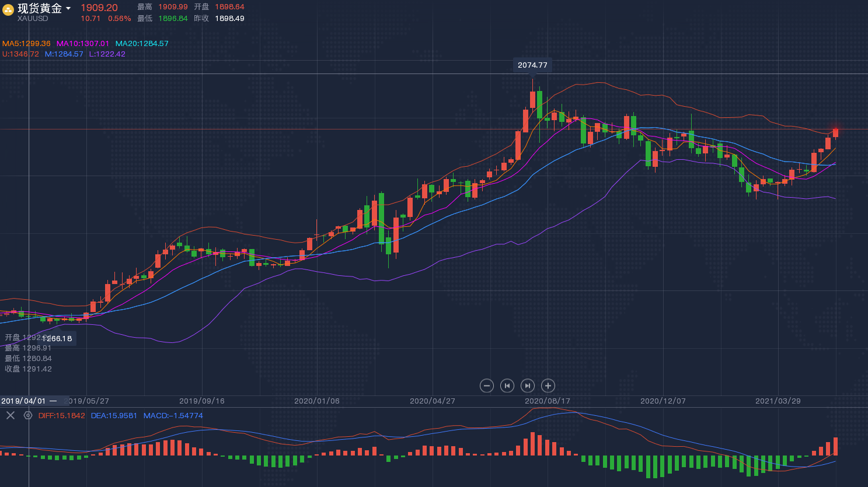The image size is (868, 487).
Task: Click the Bollinger lower band L value
Action: (107, 54)
